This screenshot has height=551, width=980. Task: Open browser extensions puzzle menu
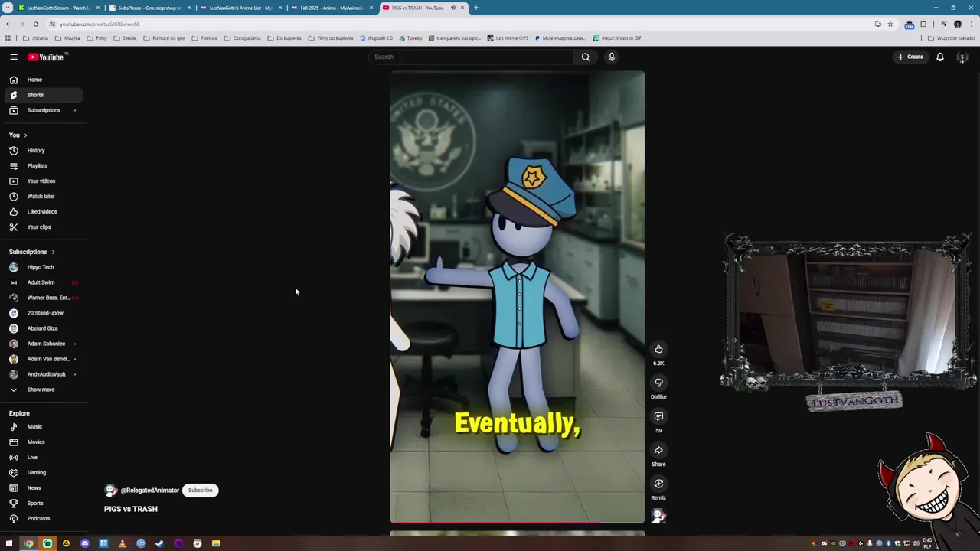923,24
